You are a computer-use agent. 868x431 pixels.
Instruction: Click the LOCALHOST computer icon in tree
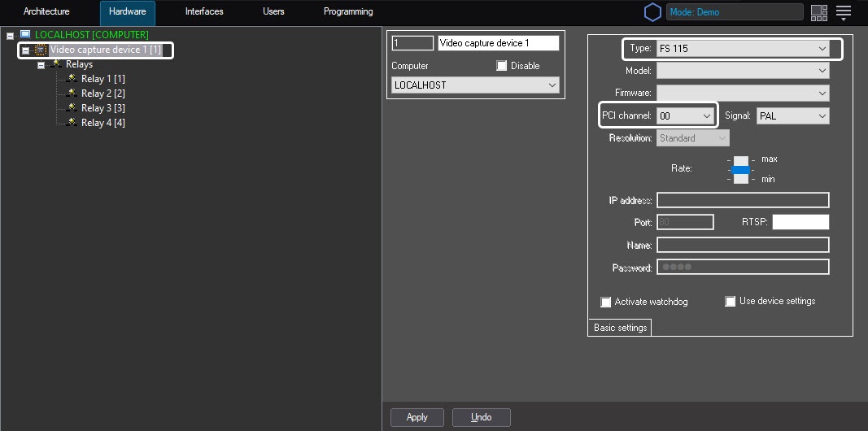(x=25, y=35)
